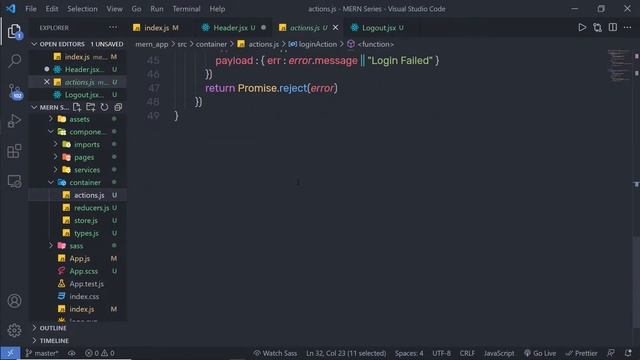Open the Explorer view in activity bar
This screenshot has height=360, width=640.
point(14,31)
